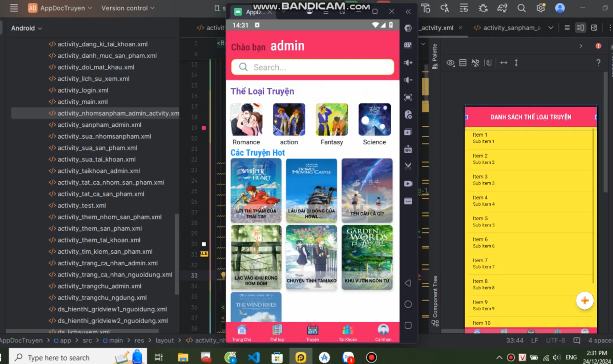Toggle the Palette side panel
Screen dimensions: 613x364
(435, 57)
